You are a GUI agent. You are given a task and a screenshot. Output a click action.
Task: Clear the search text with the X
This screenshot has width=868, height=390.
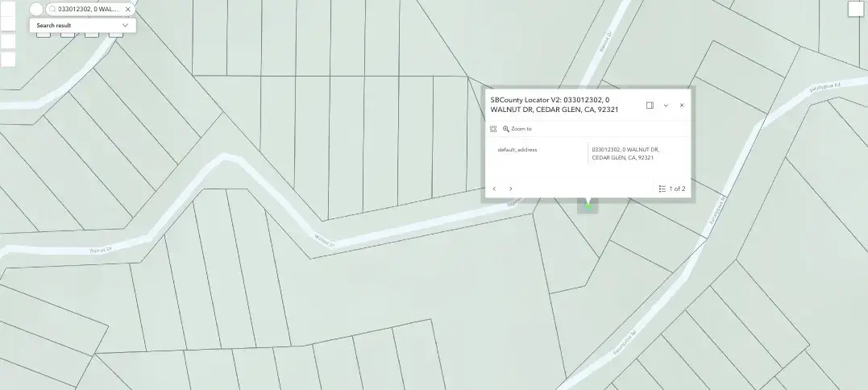pyautogui.click(x=128, y=10)
